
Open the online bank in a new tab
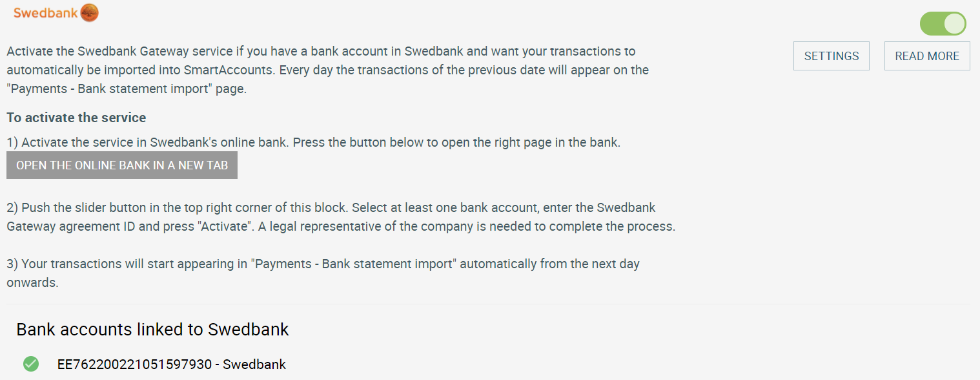pos(122,165)
